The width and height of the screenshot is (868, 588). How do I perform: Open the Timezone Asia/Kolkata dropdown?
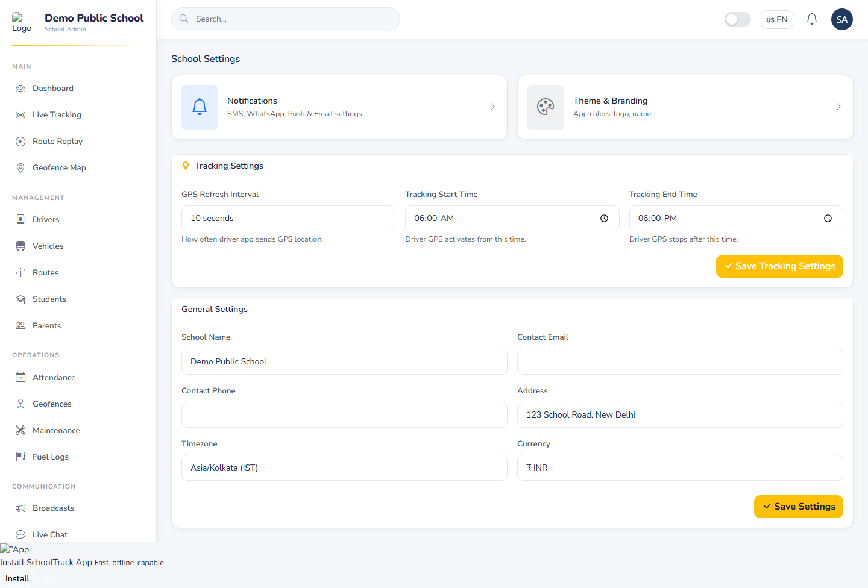click(344, 468)
